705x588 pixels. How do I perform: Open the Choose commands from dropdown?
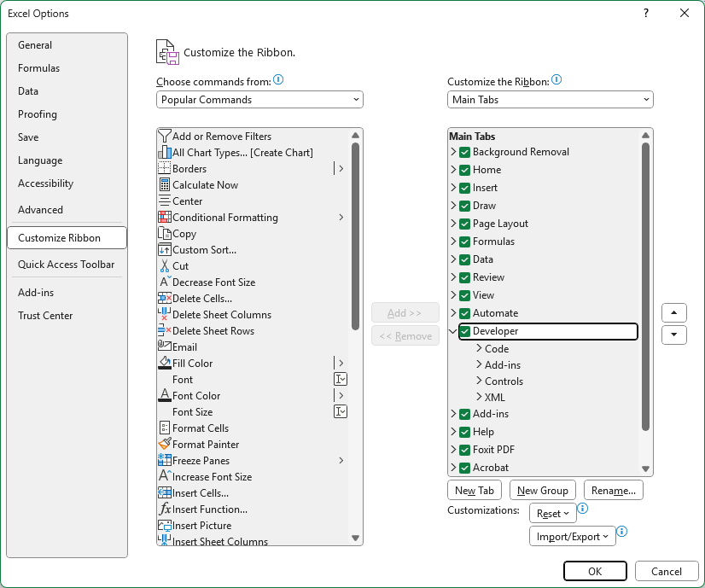[x=259, y=99]
